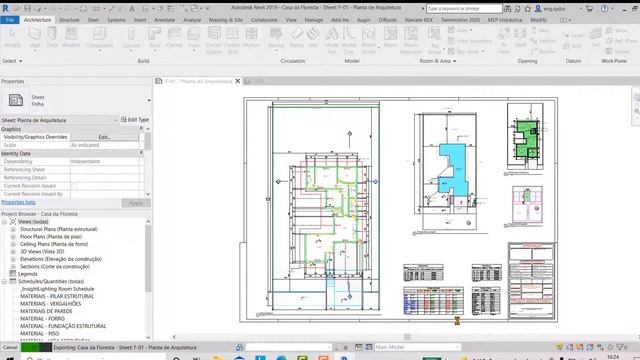This screenshot has width=640, height=360.
Task: Expand Ceiling Plans (Planta de forro) node
Action: coord(13,244)
